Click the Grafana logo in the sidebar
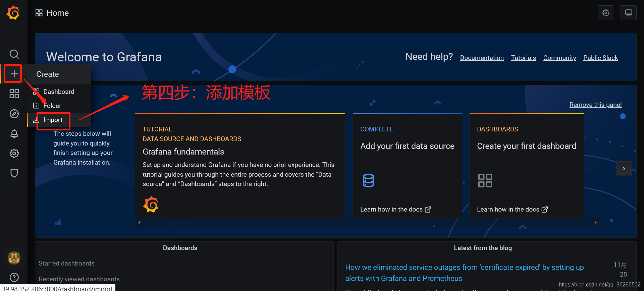Screen dimensions: 644x291 [13, 13]
